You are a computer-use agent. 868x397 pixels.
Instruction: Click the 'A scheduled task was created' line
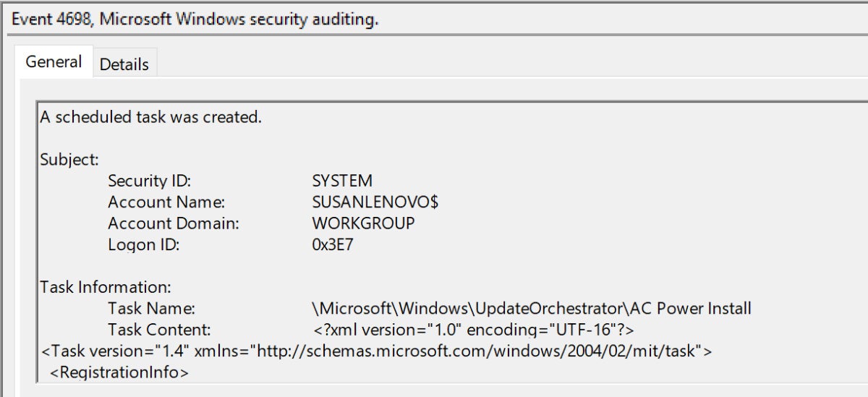pyautogui.click(x=150, y=116)
